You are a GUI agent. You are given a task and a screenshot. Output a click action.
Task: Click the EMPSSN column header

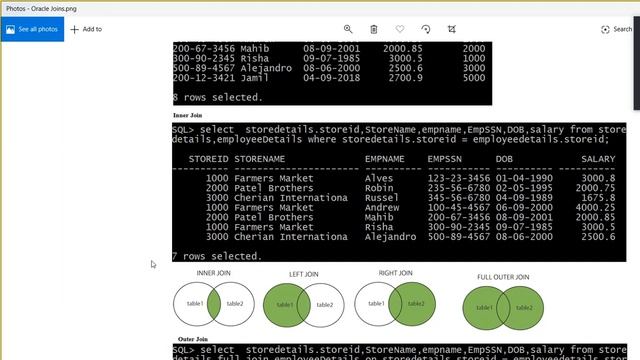[x=444, y=159]
